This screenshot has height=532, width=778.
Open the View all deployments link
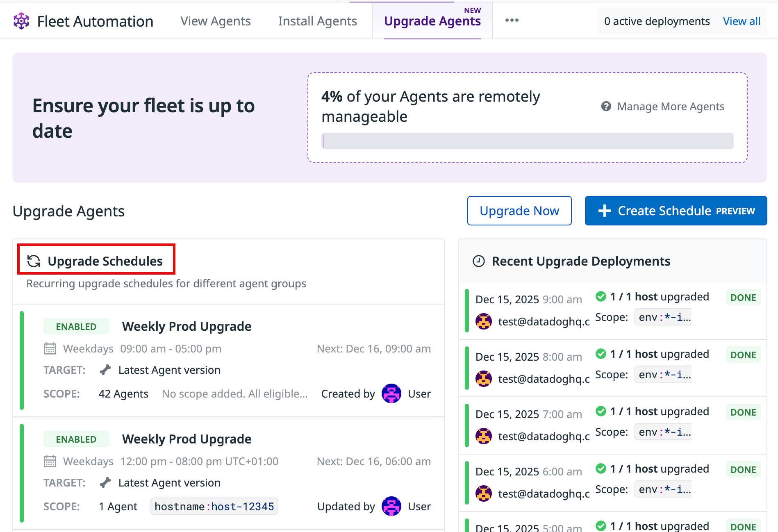click(741, 21)
